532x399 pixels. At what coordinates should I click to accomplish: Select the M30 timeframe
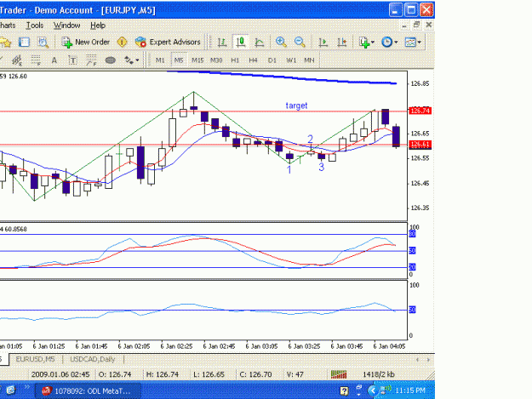(216, 60)
